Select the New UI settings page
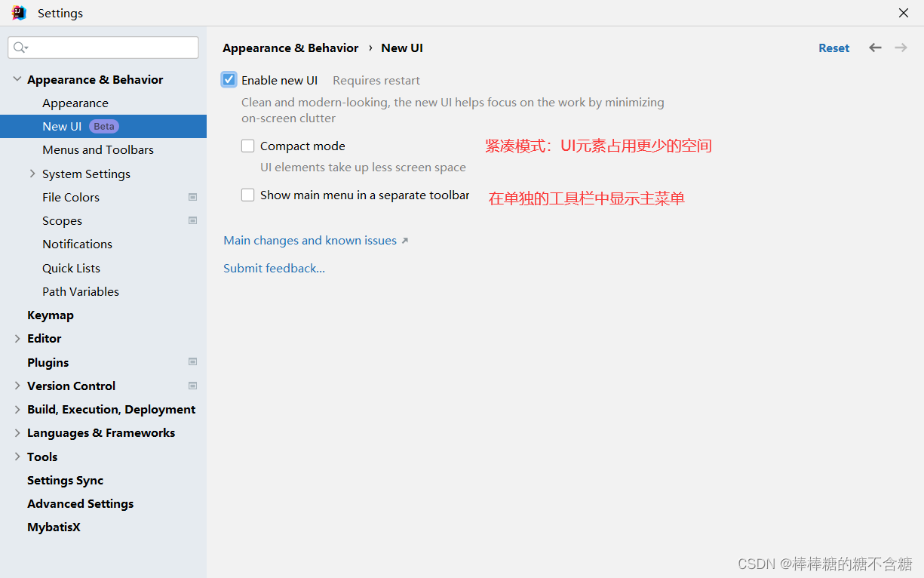Screen dimensions: 924x578 pyautogui.click(x=103, y=126)
